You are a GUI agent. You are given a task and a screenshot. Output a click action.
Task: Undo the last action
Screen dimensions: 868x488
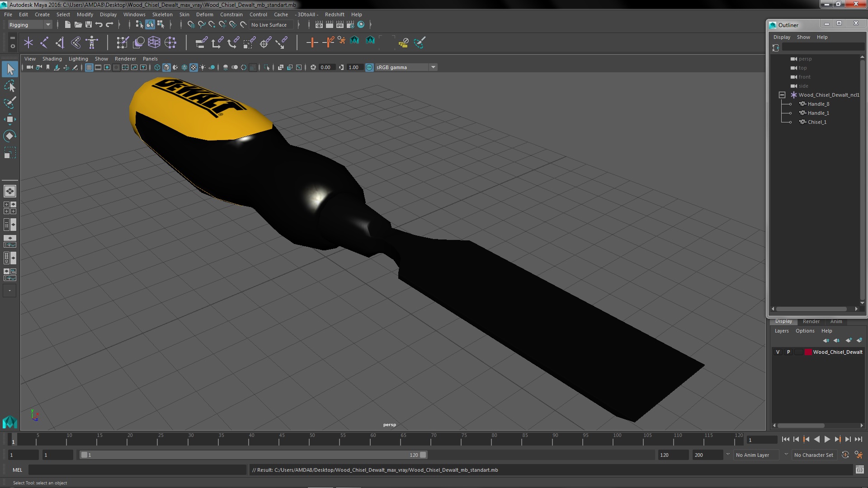[x=99, y=25]
